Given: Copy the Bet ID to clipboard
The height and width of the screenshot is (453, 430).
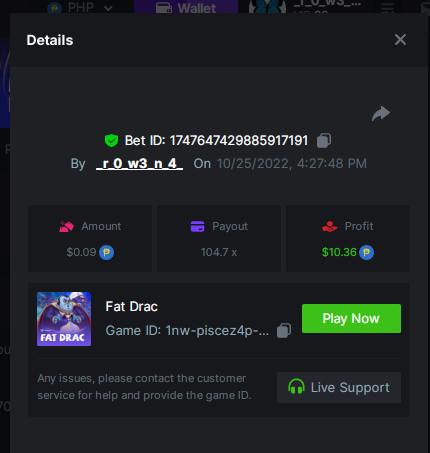Looking at the screenshot, I should pyautogui.click(x=324, y=140).
